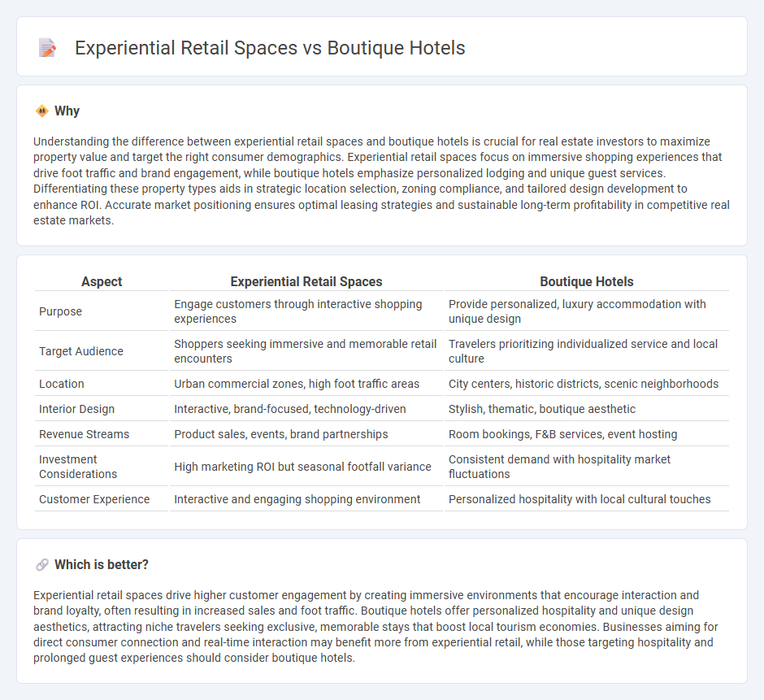This screenshot has height=700, width=764.
Task: Click the orange diamond icon beside Why
Action: [x=42, y=111]
